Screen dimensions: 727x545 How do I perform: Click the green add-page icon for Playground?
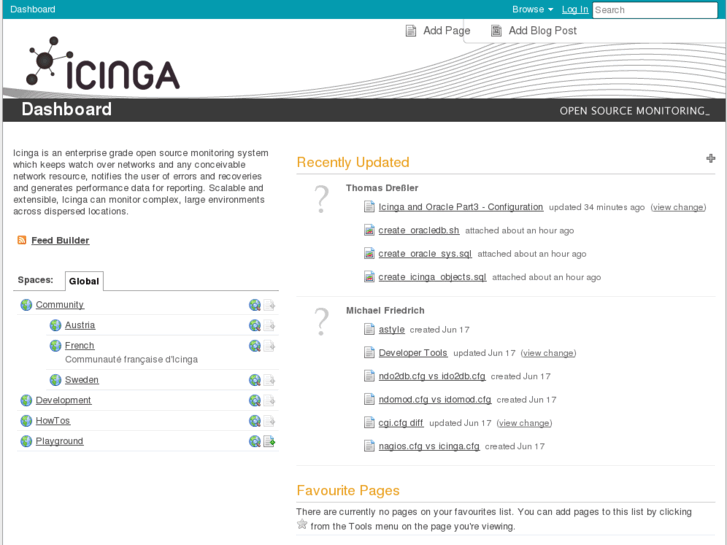269,441
